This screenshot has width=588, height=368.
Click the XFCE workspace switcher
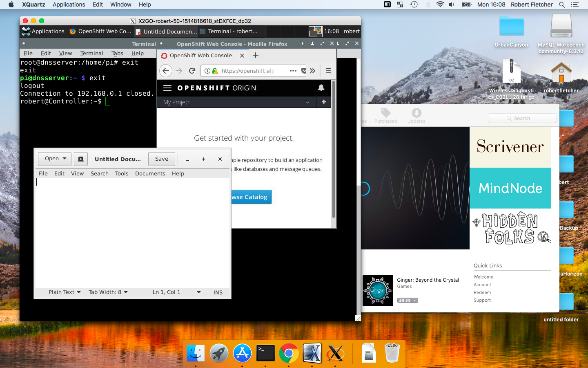pyautogui.click(x=315, y=31)
